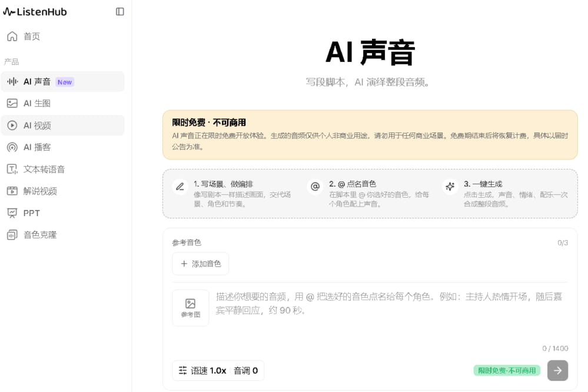Viewport: 588px width, 392px height.
Task: Click the 写段脚本，AI 演绎整段音频 subtitle
Action: tap(367, 82)
